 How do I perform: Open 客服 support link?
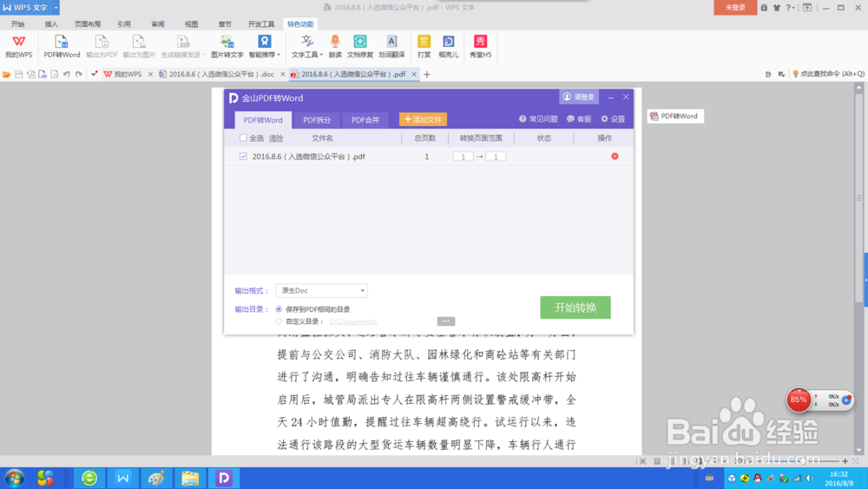tap(579, 119)
